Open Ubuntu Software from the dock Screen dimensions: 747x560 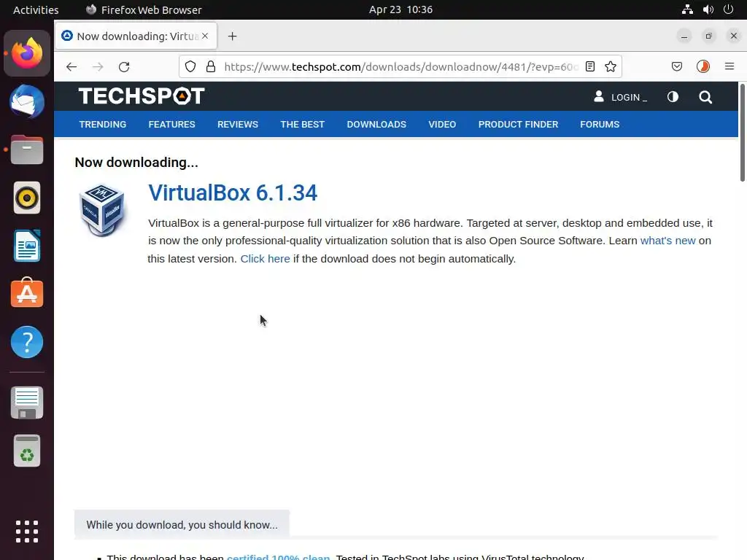[x=27, y=293]
